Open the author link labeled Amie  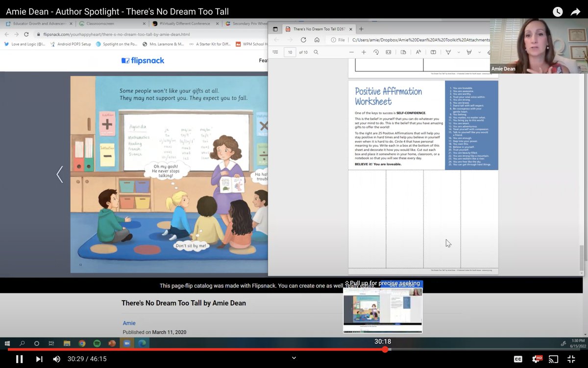(129, 323)
